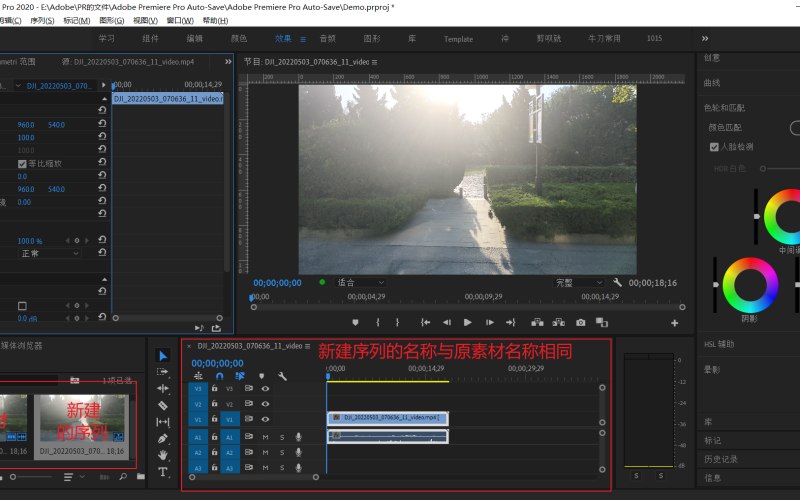Click Program Monitor playhead time ruler
800x500 pixels.
[x=467, y=296]
